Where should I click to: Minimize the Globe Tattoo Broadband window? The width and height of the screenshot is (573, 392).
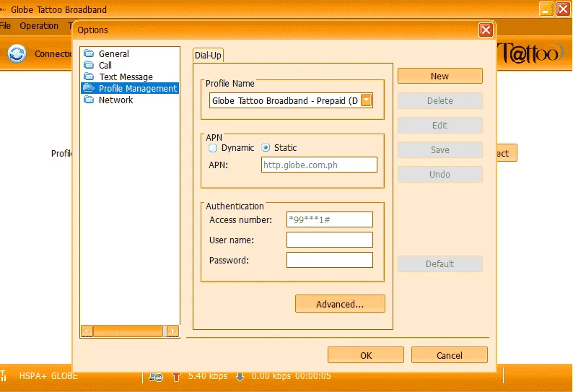click(x=546, y=9)
